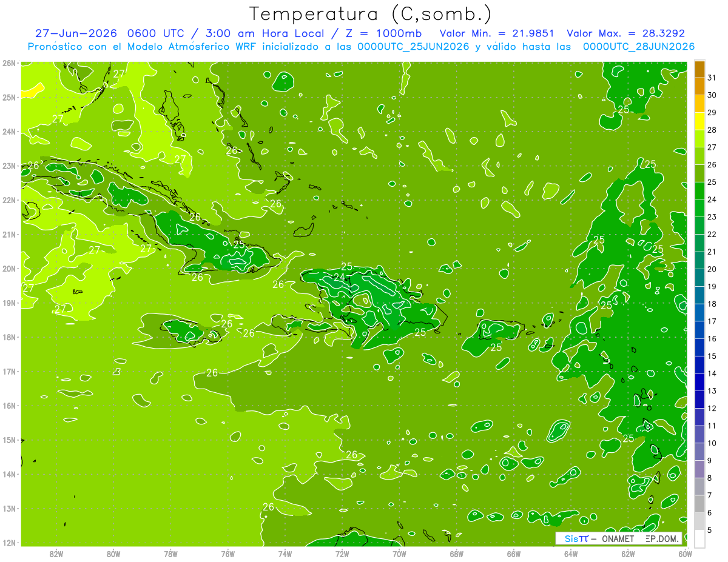Click the longitude axis label '78W'
This screenshot has height=562, width=728.
(170, 553)
